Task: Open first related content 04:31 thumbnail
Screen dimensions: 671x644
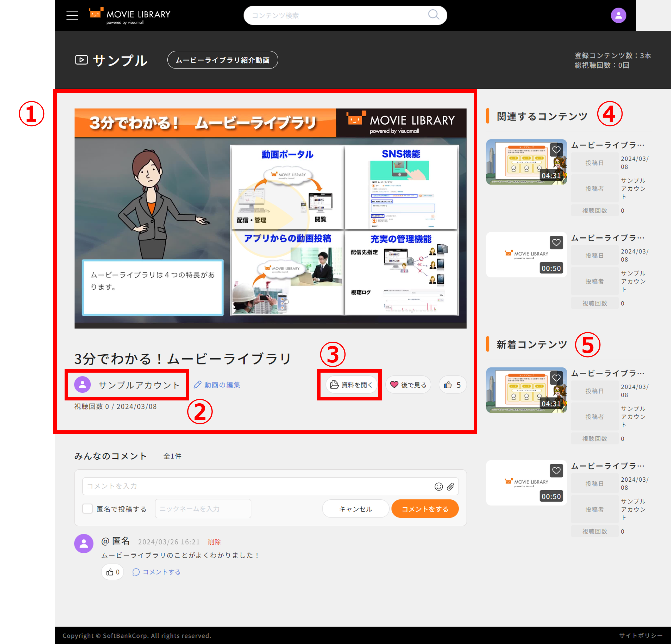Action: [x=526, y=162]
